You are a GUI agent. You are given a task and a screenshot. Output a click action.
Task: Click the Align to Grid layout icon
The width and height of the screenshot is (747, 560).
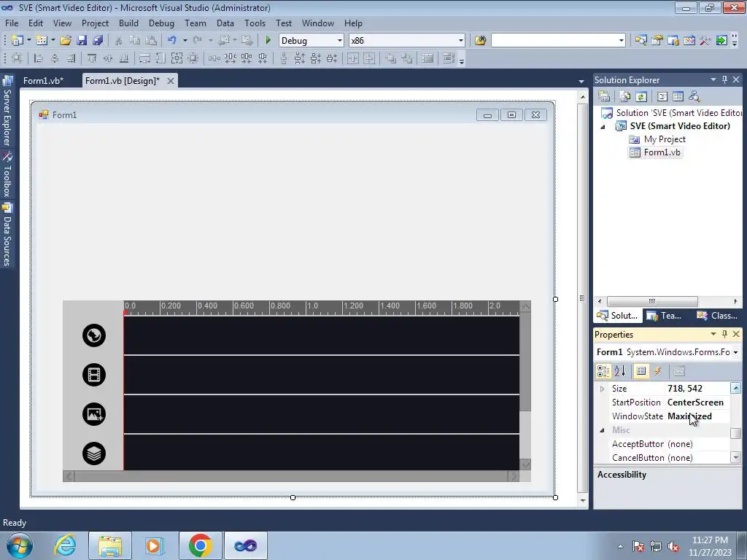point(17,58)
